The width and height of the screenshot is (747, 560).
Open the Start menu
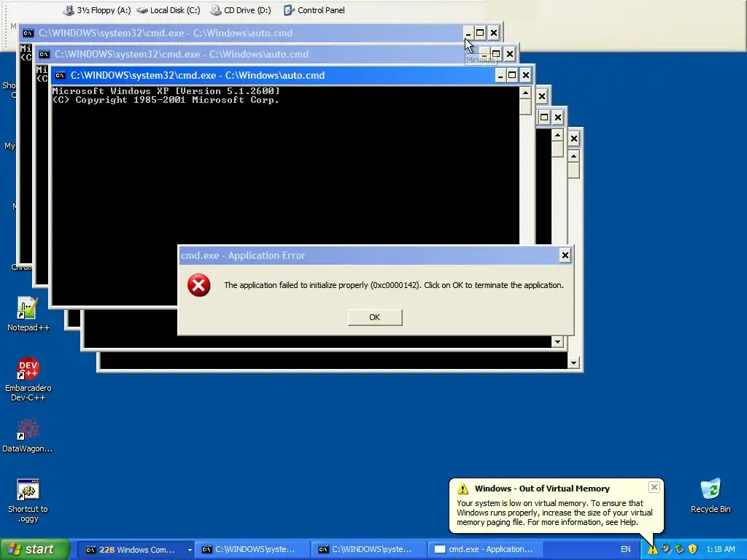(x=35, y=549)
